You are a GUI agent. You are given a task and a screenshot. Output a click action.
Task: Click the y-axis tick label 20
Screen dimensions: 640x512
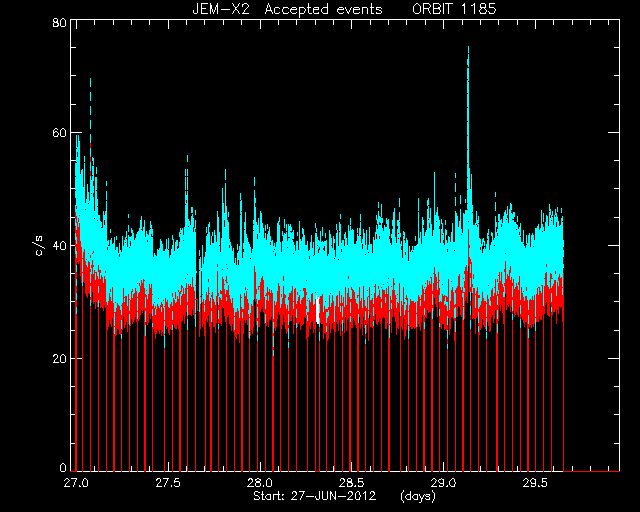(x=59, y=358)
